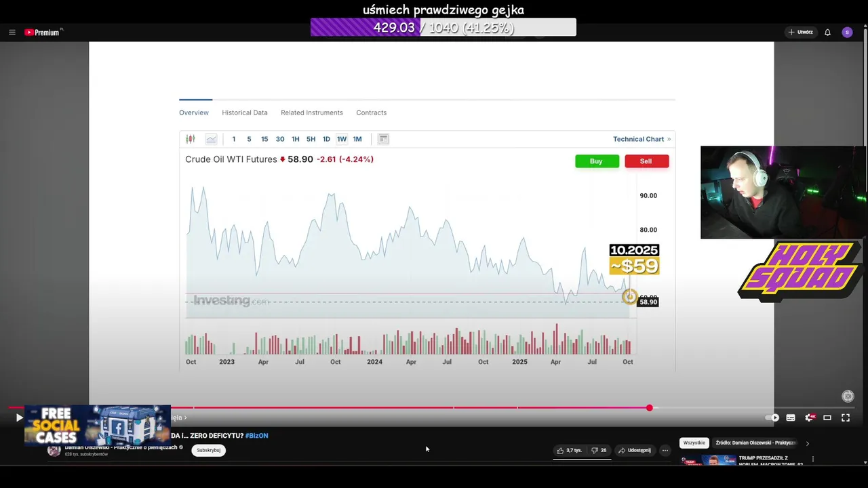
Task: Click the Utwórz create button
Action: [x=801, y=32]
